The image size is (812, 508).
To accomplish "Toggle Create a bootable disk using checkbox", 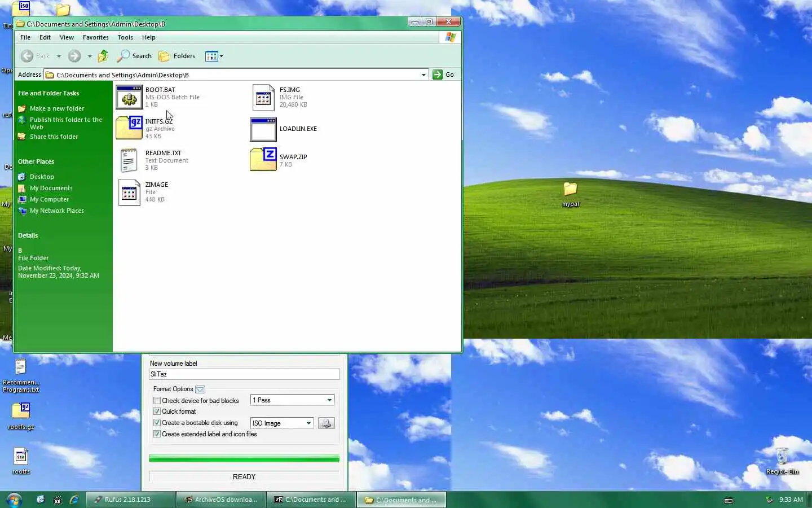I will [157, 423].
